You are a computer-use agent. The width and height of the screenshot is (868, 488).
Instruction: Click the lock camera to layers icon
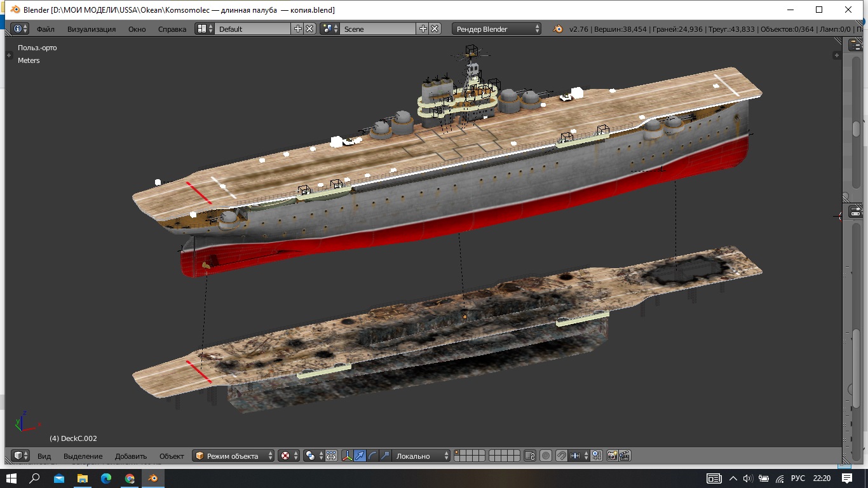pyautogui.click(x=530, y=456)
